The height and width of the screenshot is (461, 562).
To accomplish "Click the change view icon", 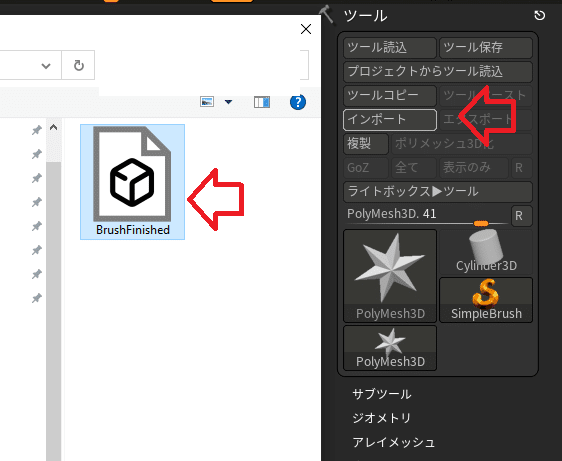I will 207,102.
